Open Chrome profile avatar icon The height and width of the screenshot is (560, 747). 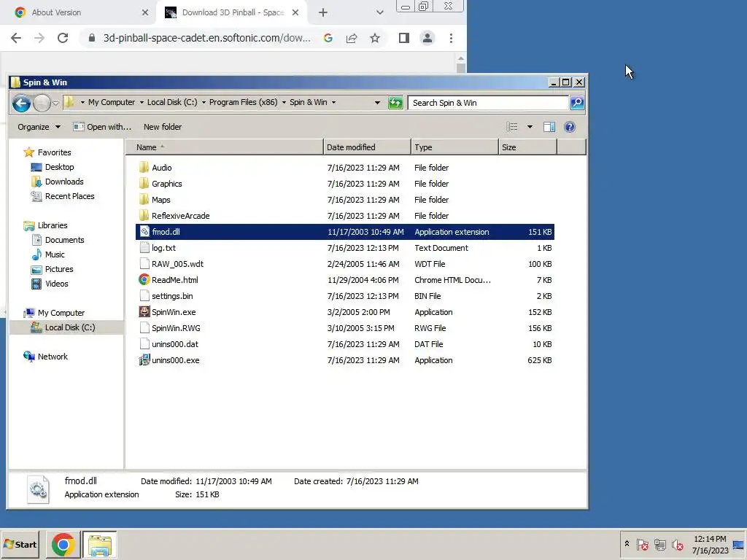[427, 38]
